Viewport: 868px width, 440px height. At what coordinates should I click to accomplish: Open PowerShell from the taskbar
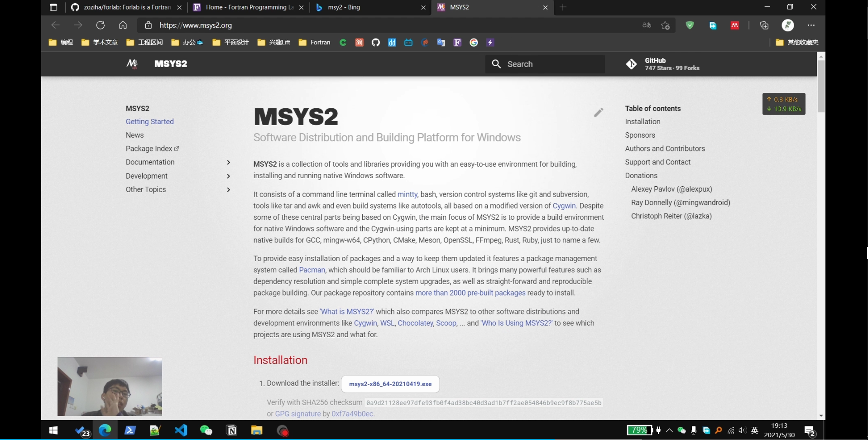pyautogui.click(x=130, y=430)
